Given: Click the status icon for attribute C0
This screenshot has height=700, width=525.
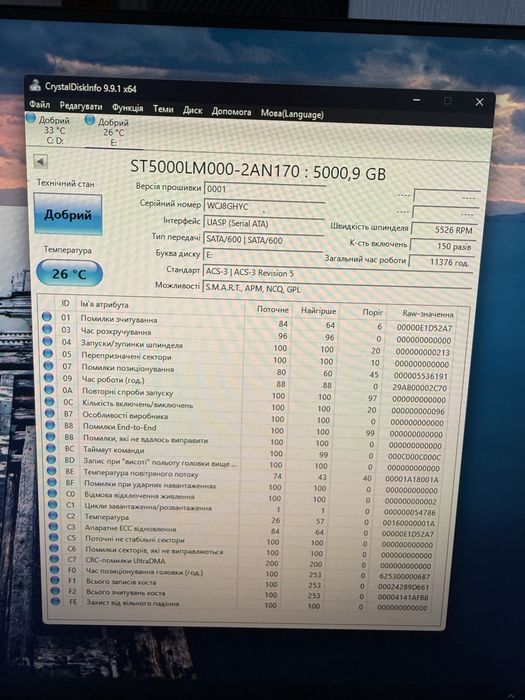Looking at the screenshot, I should point(53,493).
